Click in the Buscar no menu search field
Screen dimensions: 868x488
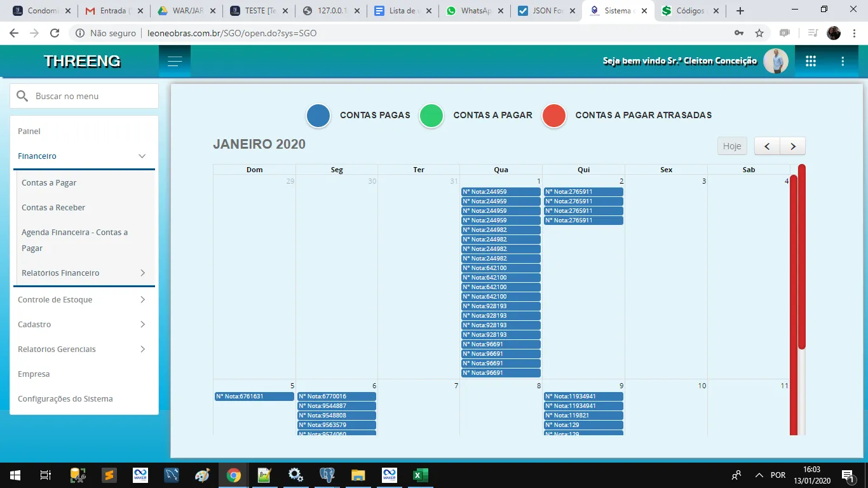[x=84, y=96]
